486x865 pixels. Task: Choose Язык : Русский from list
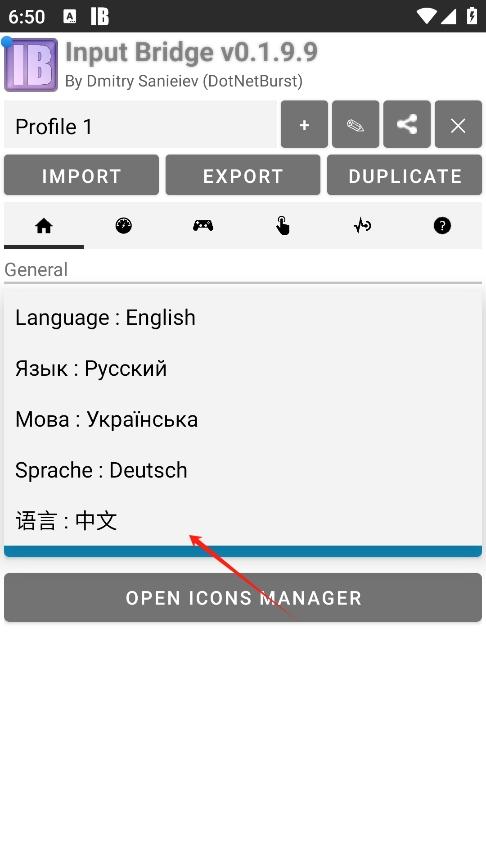click(x=243, y=369)
